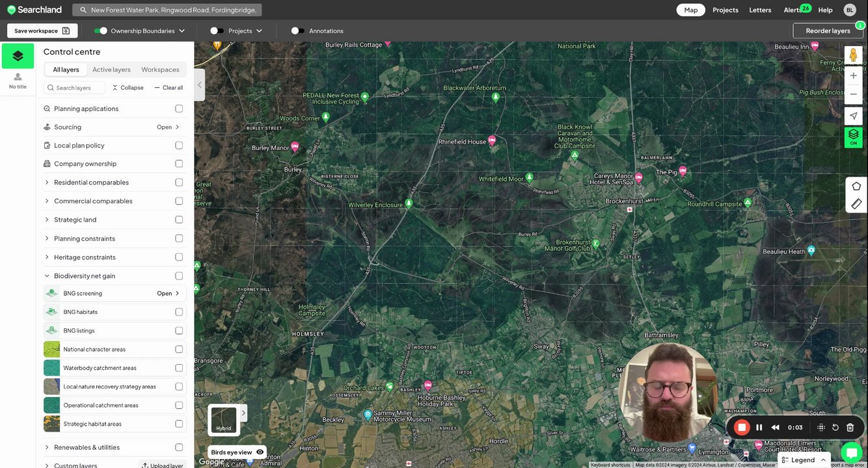Select the polygon draw tool
The height and width of the screenshot is (468, 868).
point(856,186)
